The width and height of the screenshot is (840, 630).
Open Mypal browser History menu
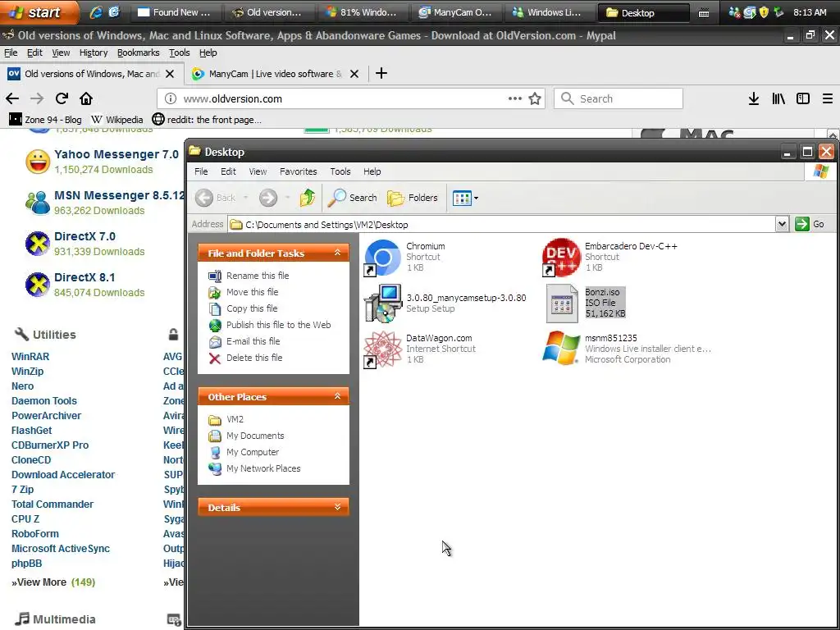tap(94, 52)
